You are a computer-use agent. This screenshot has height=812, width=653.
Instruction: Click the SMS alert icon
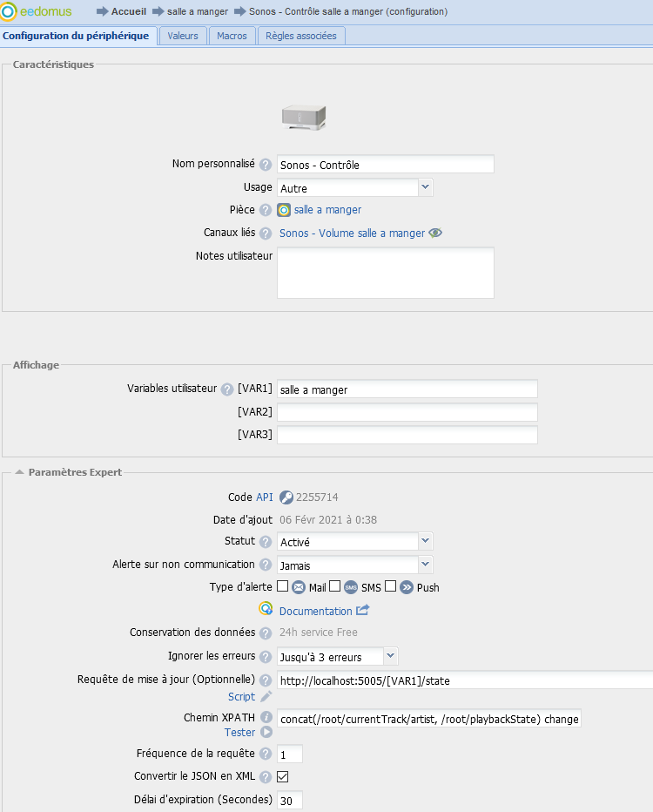tap(351, 587)
